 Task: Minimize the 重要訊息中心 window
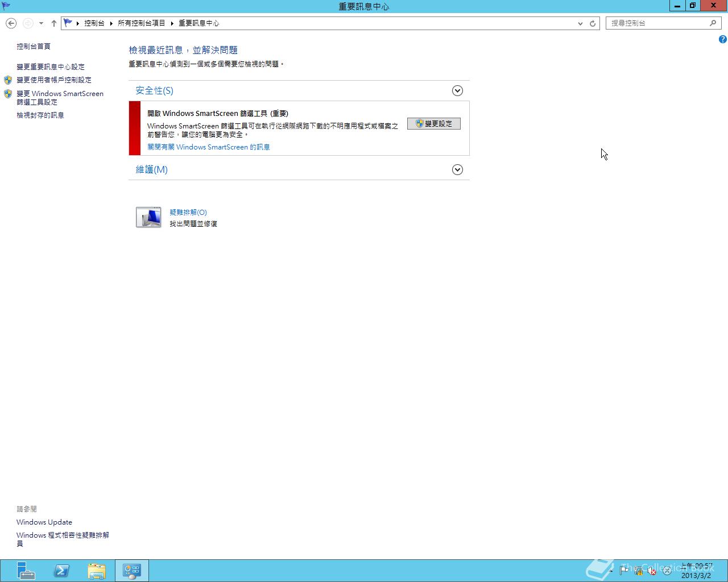click(x=677, y=6)
